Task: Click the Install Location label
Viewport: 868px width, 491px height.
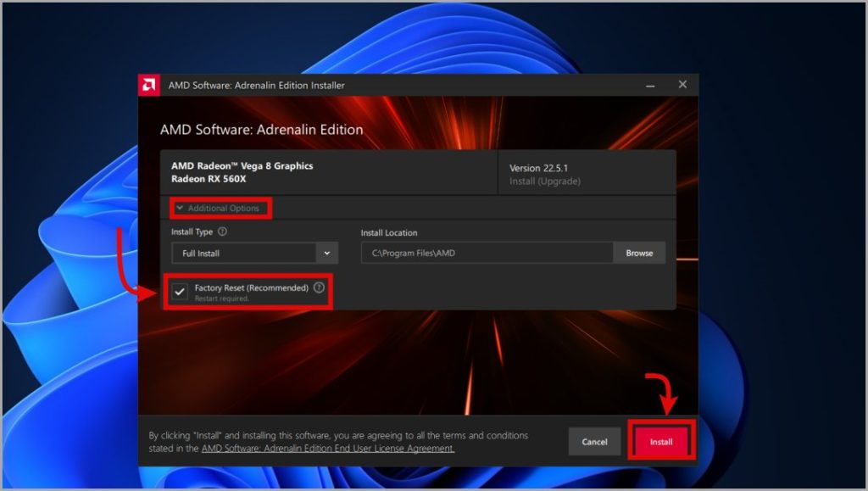Action: coord(389,233)
